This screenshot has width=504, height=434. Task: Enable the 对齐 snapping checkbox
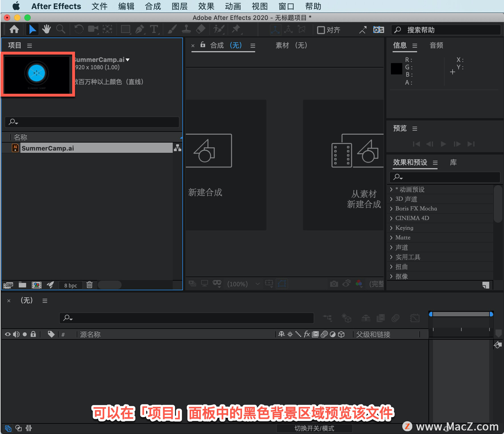(x=321, y=30)
